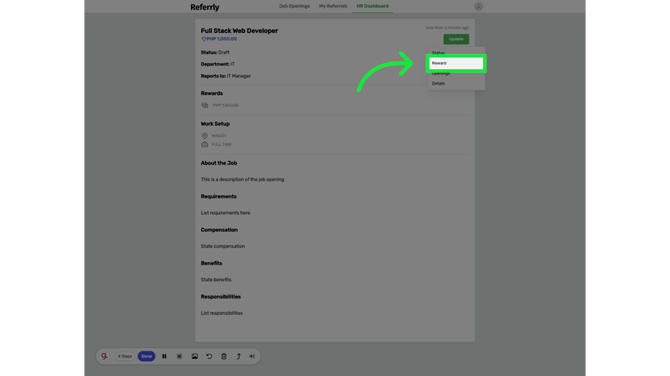Click the blue Done button
670x376 pixels.
(147, 356)
